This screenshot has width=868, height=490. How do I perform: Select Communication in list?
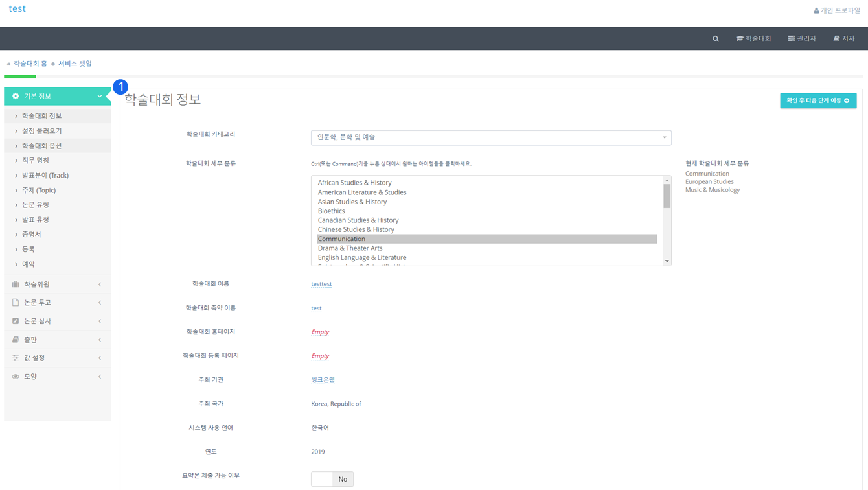[486, 239]
